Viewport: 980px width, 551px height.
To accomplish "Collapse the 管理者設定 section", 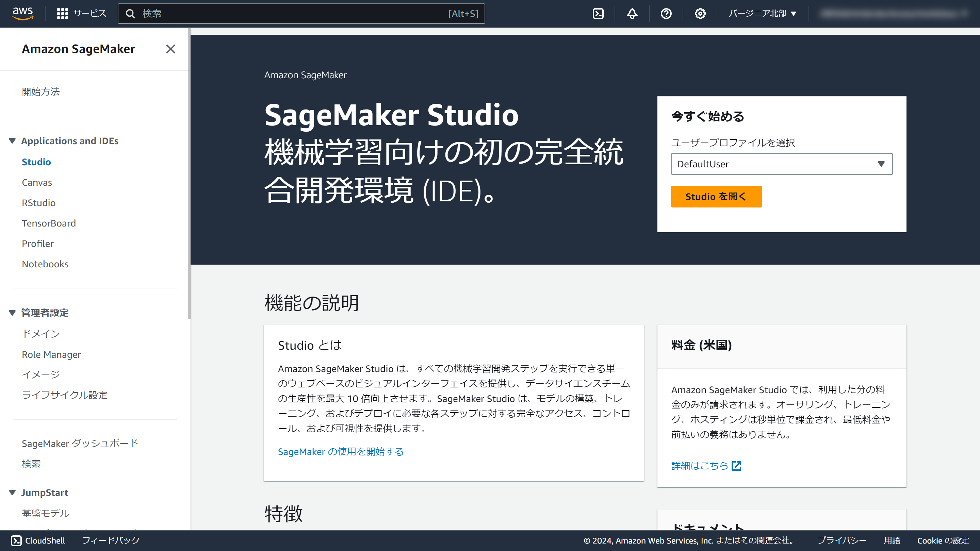I will [12, 312].
